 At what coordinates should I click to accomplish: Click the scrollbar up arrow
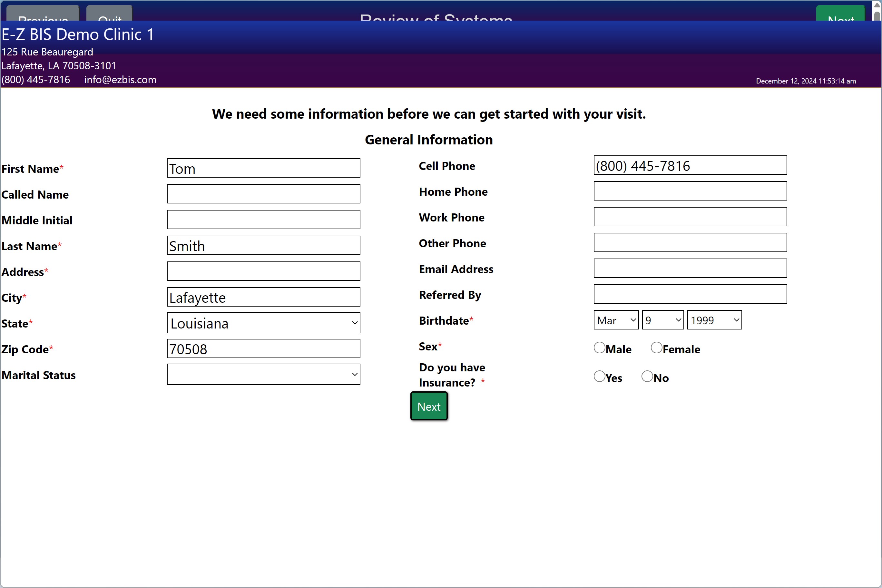877,4
